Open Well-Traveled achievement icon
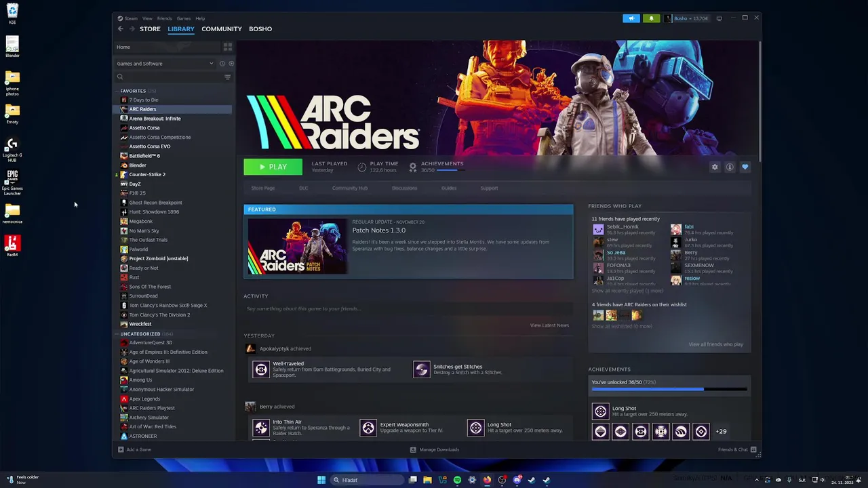 coord(261,369)
